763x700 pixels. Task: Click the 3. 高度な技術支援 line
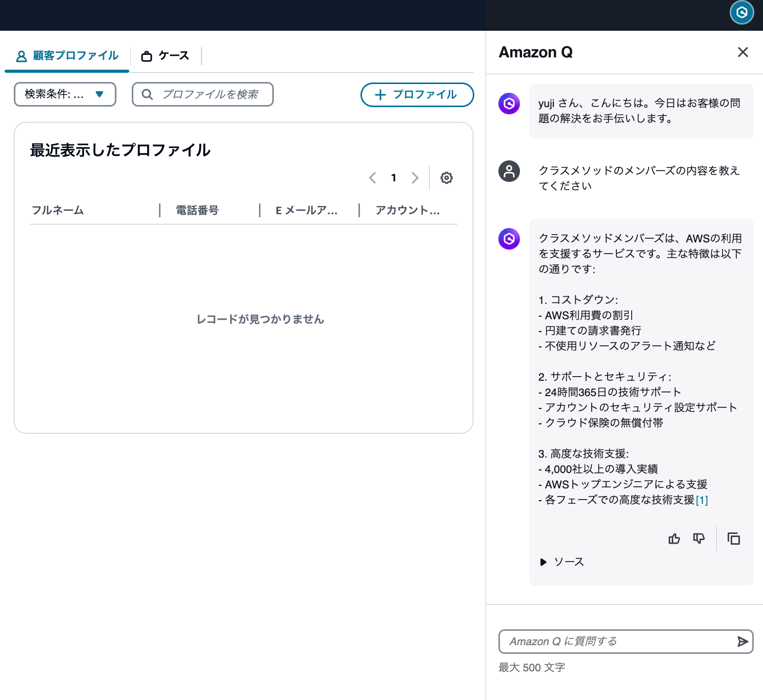tap(584, 454)
